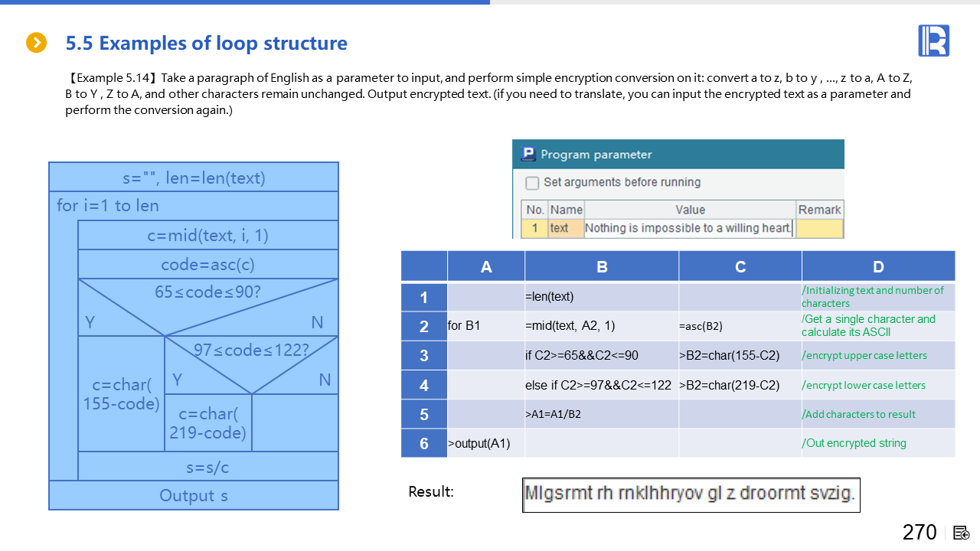Click the Name column header
The width and height of the screenshot is (980, 551).
[566, 210]
